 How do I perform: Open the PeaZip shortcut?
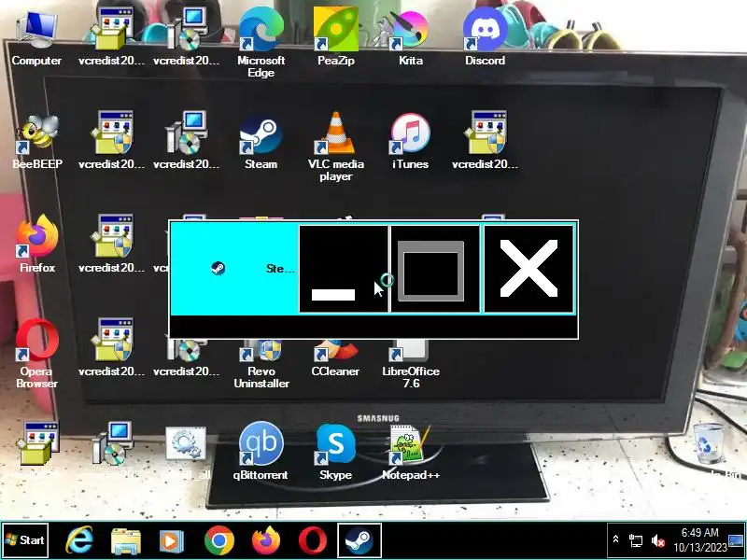336,37
